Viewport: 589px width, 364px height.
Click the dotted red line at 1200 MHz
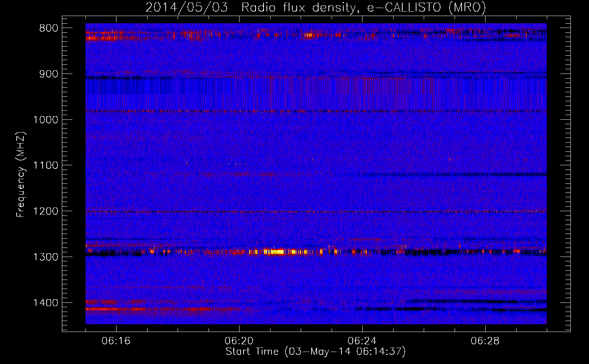[x=316, y=211]
